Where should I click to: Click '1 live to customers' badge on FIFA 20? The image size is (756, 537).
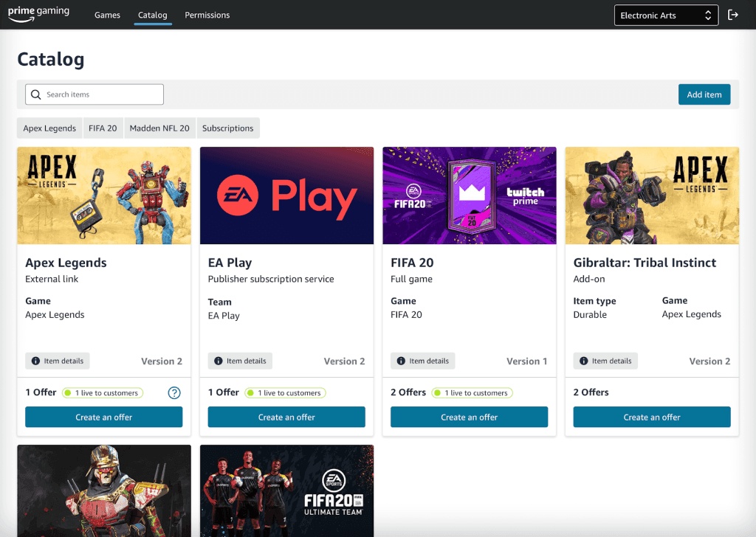(472, 393)
